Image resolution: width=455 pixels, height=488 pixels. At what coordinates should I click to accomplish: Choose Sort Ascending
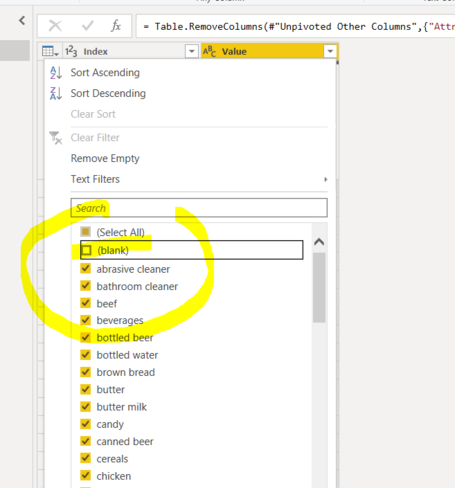pyautogui.click(x=105, y=73)
